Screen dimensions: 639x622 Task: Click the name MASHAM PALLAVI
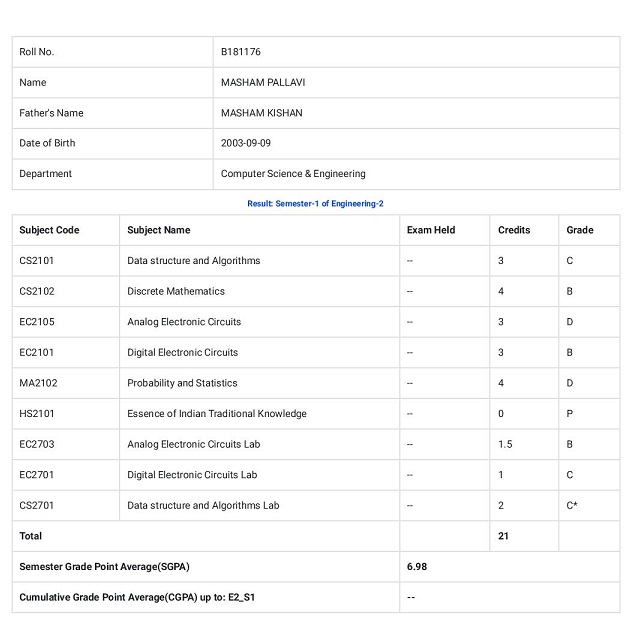click(263, 82)
